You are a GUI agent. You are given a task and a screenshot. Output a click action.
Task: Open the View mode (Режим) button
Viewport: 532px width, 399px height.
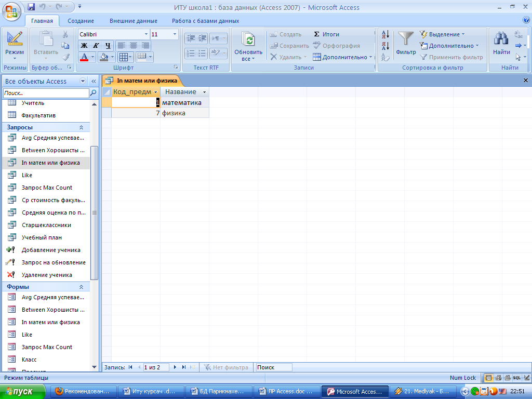[x=15, y=46]
